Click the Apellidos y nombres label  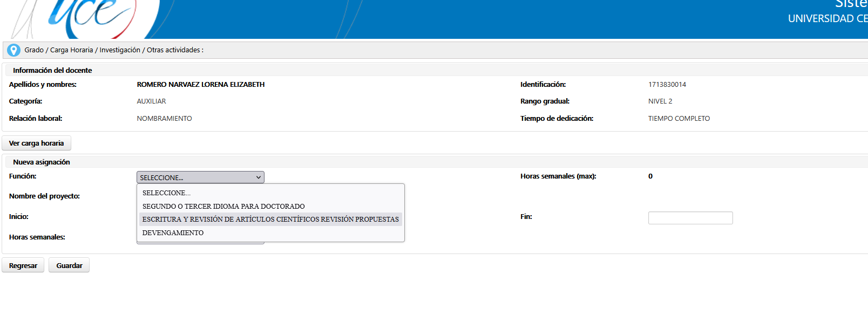click(43, 85)
